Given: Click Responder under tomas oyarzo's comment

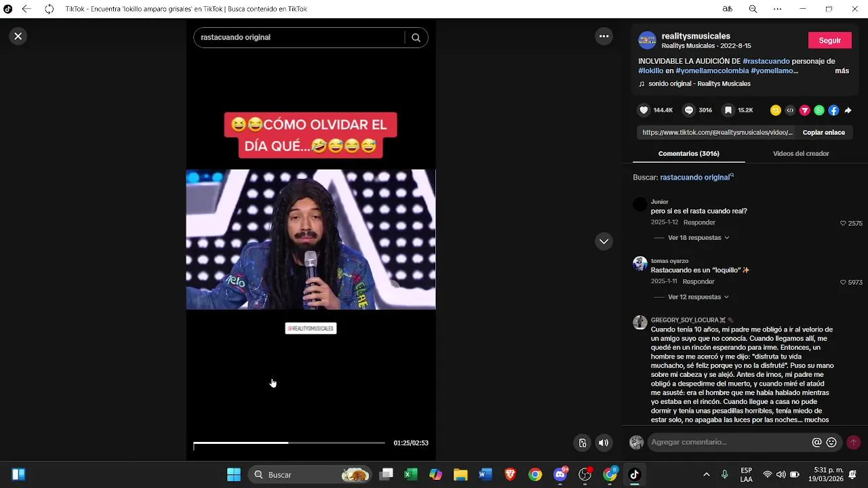Looking at the screenshot, I should click(698, 282).
